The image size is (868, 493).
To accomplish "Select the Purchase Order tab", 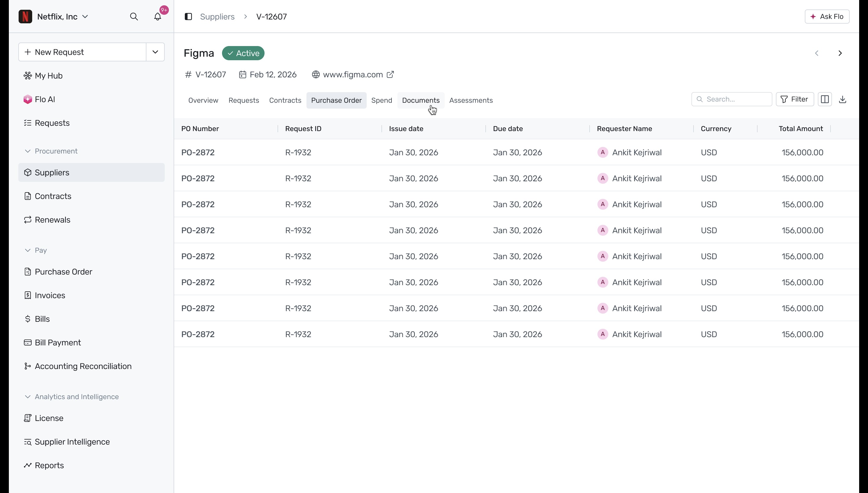I will point(336,101).
